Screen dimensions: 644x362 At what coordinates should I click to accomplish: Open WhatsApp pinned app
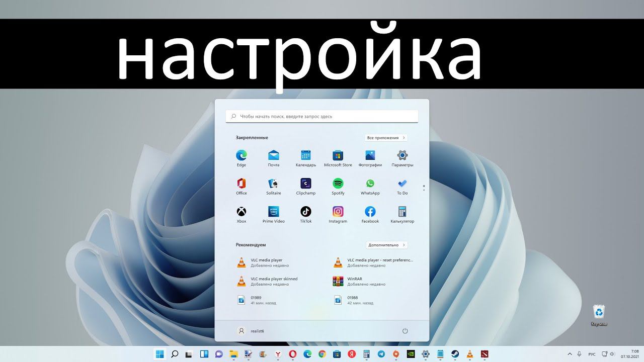coord(370,186)
